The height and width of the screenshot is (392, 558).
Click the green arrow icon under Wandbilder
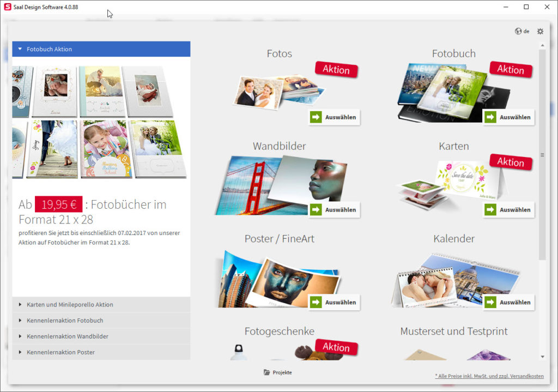[316, 210]
